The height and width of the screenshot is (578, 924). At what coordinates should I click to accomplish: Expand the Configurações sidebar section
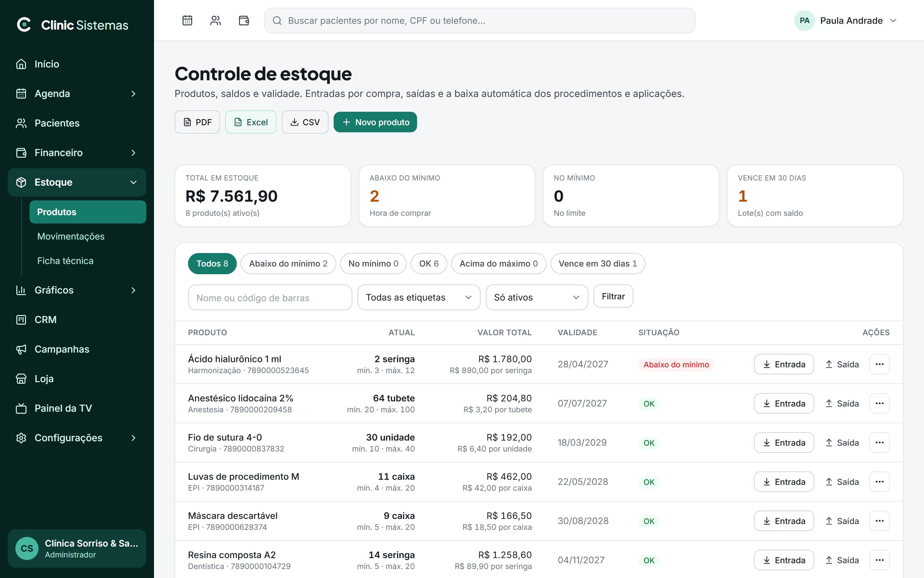pos(77,438)
